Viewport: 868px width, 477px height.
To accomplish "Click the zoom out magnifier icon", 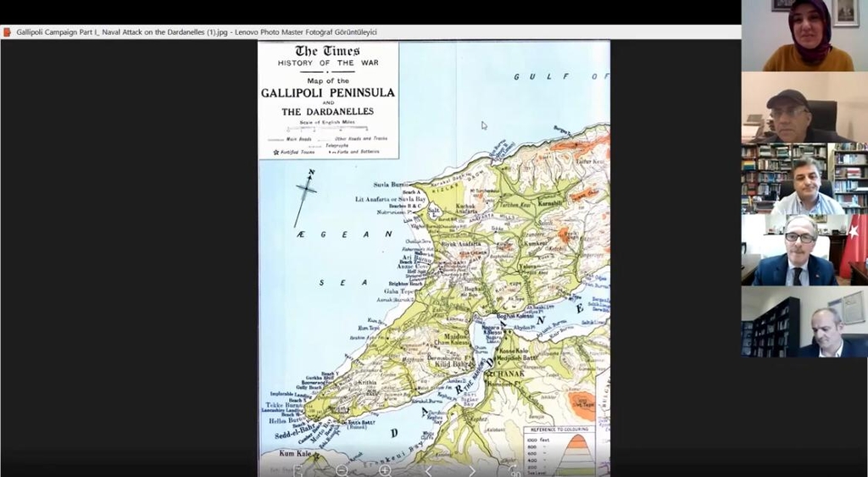I will point(342,470).
